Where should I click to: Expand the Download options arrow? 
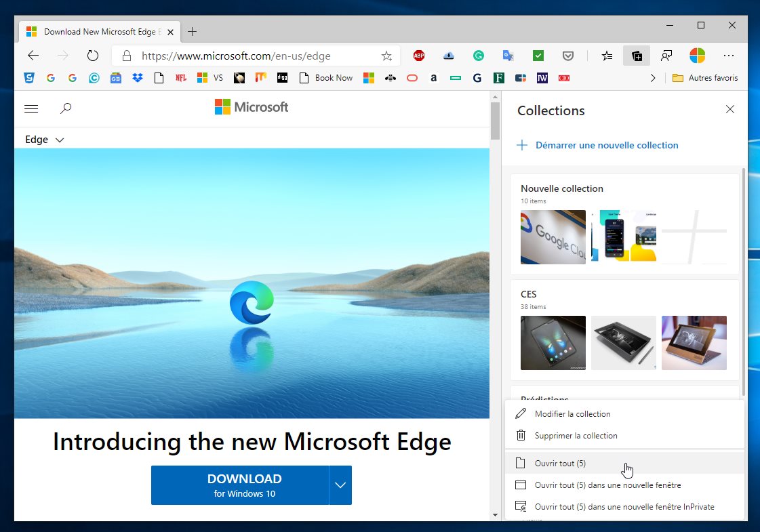340,485
